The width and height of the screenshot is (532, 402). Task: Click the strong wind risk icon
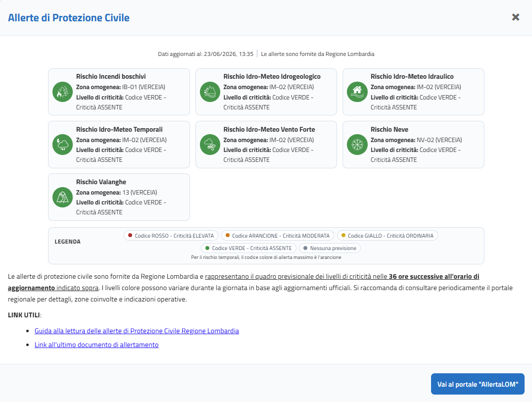pyautogui.click(x=210, y=145)
